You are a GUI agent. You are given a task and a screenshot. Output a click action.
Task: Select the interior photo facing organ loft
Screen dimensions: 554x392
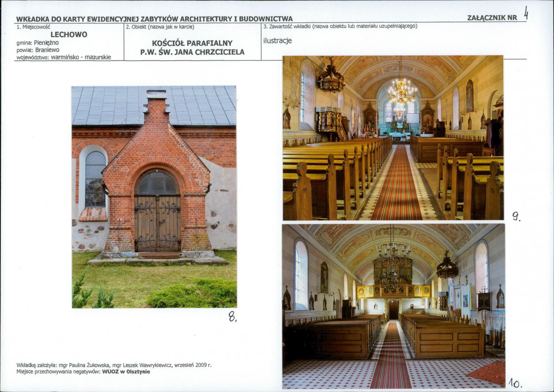[x=394, y=306]
